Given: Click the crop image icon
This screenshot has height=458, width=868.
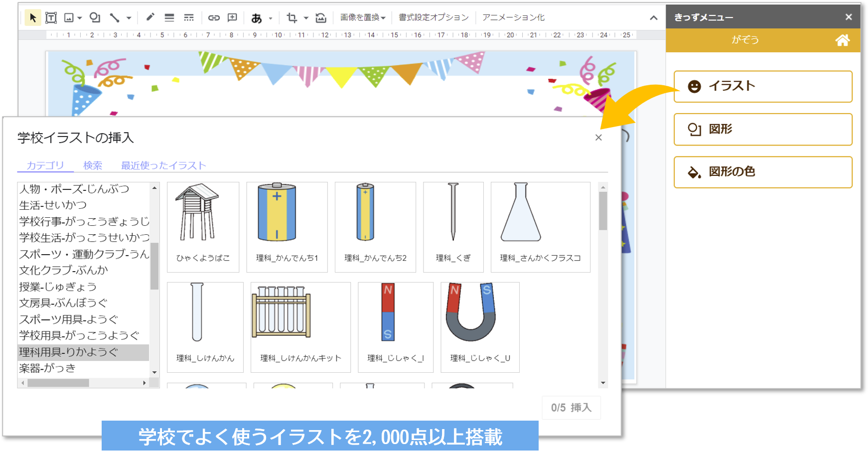Looking at the screenshot, I should (x=292, y=18).
